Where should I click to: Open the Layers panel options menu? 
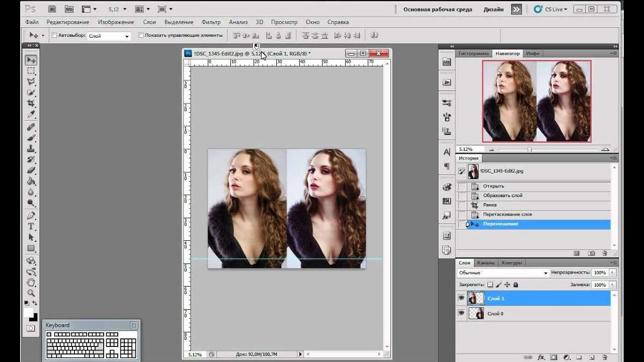click(x=614, y=262)
